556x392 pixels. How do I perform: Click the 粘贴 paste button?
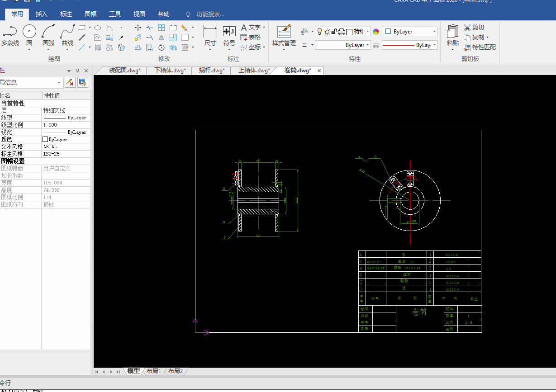point(452,35)
